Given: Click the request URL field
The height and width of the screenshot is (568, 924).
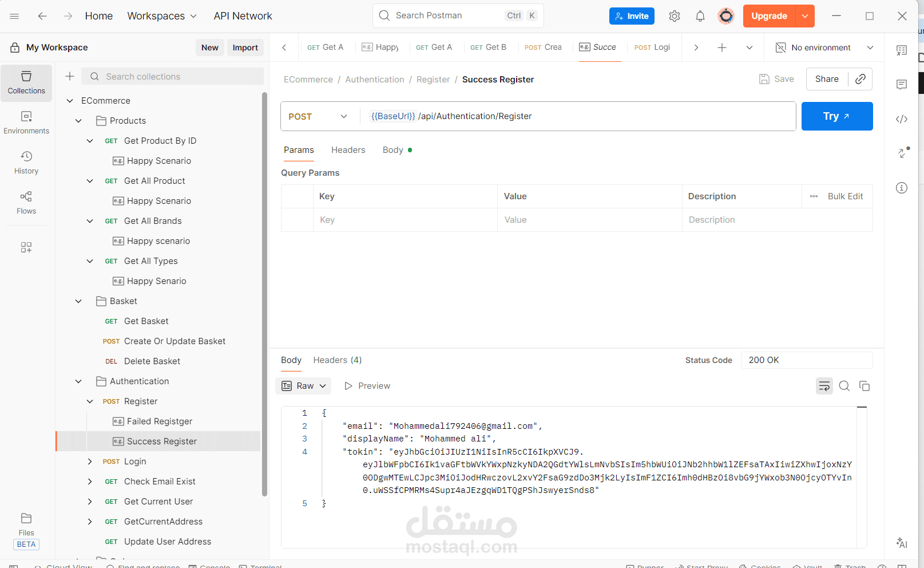Looking at the screenshot, I should (578, 116).
